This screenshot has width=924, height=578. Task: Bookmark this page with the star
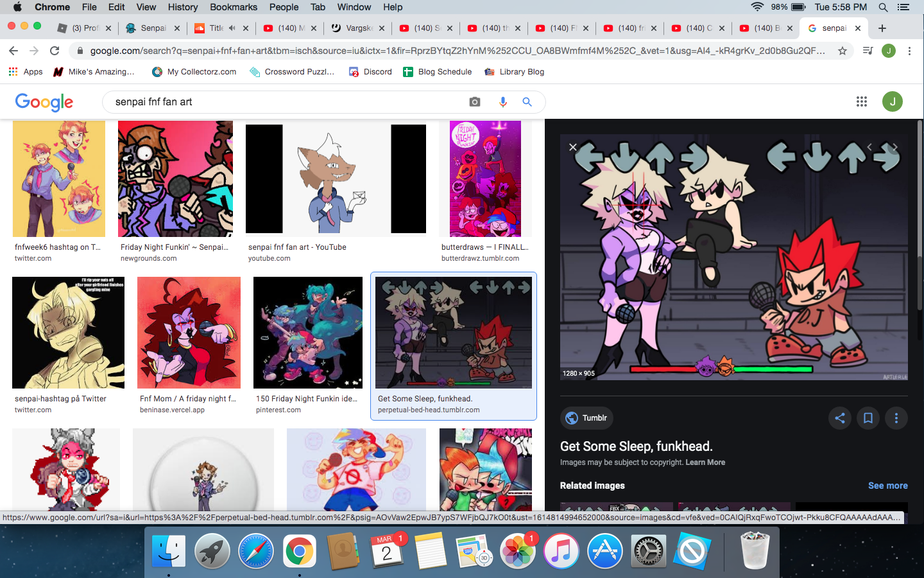coord(843,51)
